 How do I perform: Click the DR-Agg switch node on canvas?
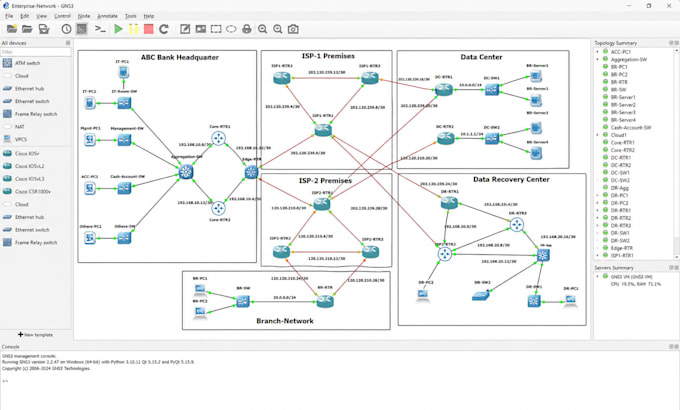543,255
